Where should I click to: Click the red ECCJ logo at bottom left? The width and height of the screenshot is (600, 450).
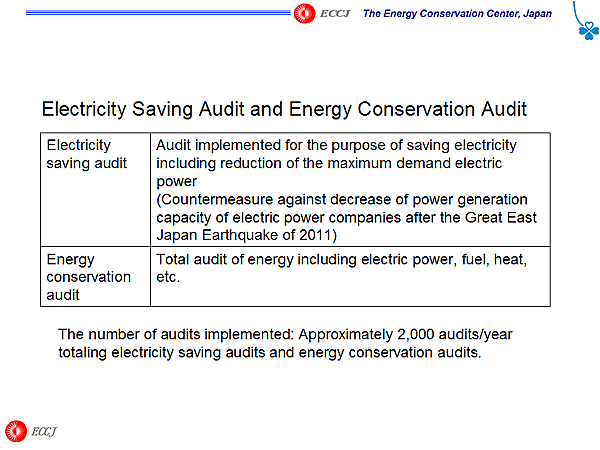[x=16, y=430]
